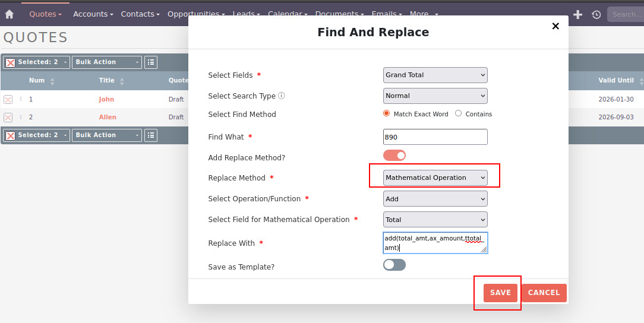The image size is (644, 323).
Task: Turn off the Add Replace Method toggle
Action: click(394, 156)
